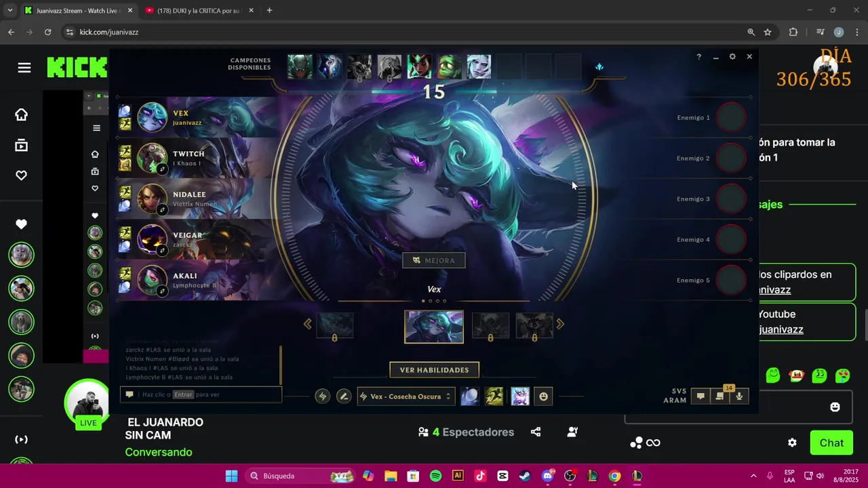This screenshot has height=488, width=868.
Task: Open emote selector smiley button
Action: 543,396
